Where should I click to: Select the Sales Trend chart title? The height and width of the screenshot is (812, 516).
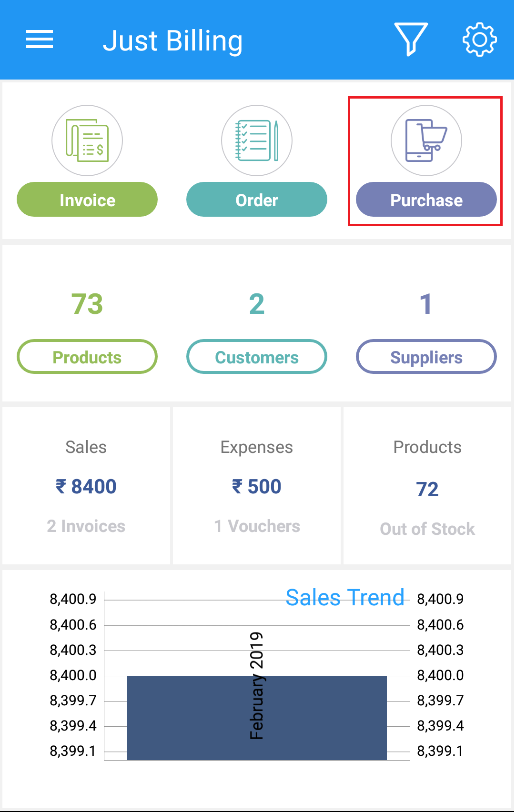coord(345,597)
